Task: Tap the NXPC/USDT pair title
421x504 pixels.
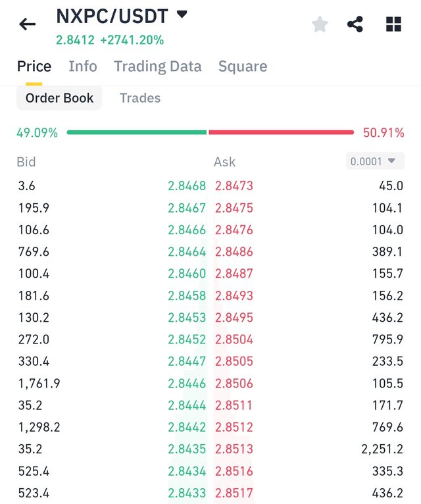Action: [x=112, y=16]
